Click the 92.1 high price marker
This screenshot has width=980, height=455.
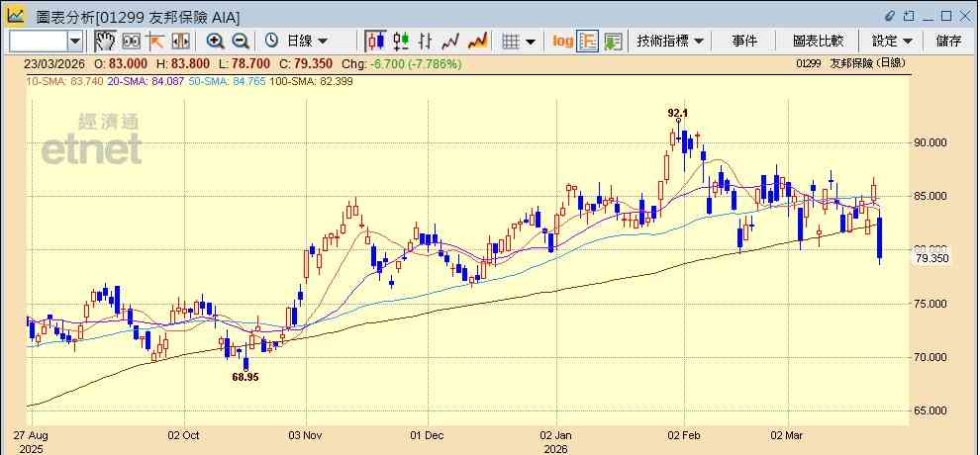pyautogui.click(x=677, y=113)
